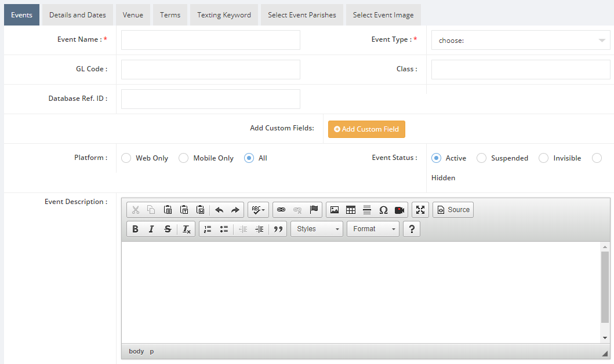Choose the Mobile Only radio button
614x364 pixels.
pos(184,158)
